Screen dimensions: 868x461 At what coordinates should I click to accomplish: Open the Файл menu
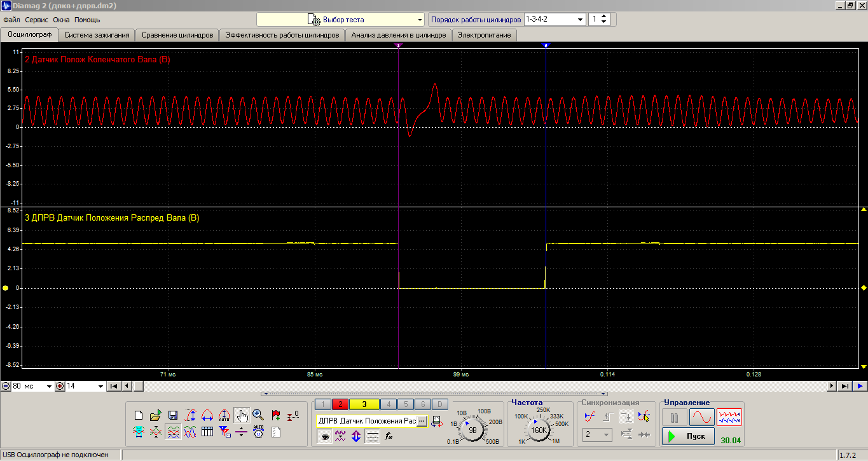pos(11,20)
